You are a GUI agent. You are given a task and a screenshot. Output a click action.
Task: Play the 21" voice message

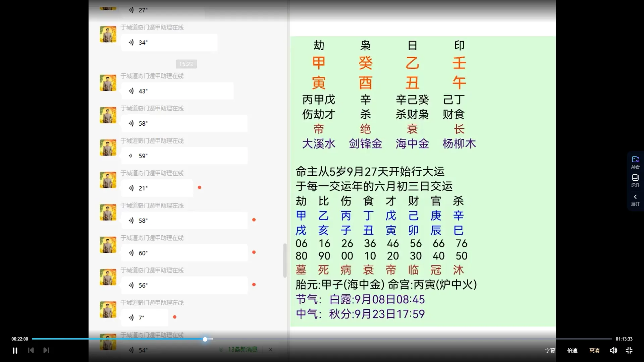click(x=157, y=188)
